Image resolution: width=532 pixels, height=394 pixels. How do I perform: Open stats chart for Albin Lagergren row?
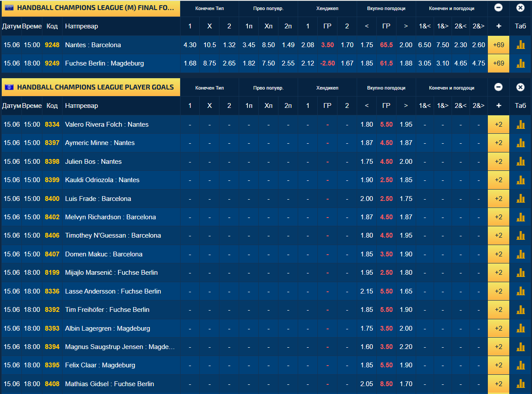pyautogui.click(x=520, y=328)
